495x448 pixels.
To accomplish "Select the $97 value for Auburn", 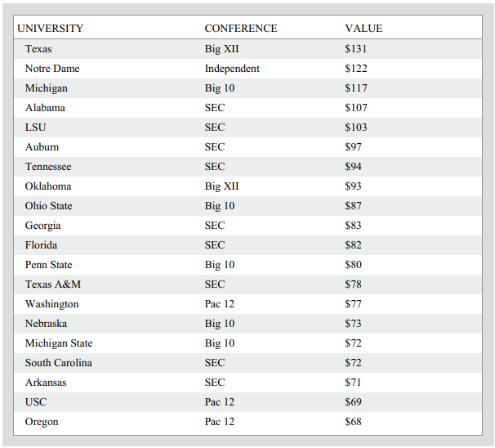I will 354,147.
